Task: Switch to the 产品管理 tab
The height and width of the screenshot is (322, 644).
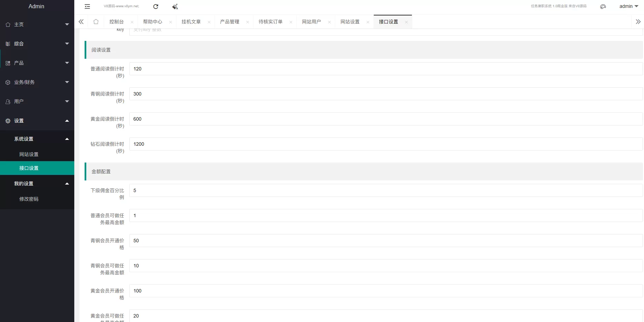Action: 230,22
